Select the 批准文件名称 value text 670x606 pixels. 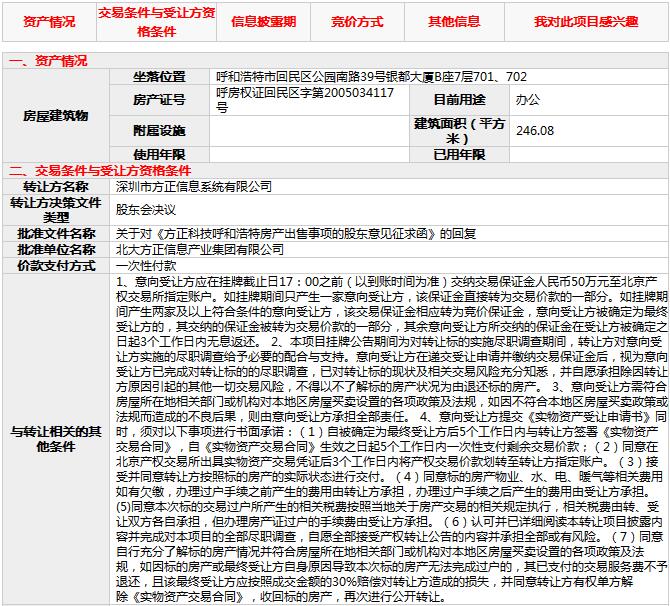[296, 233]
